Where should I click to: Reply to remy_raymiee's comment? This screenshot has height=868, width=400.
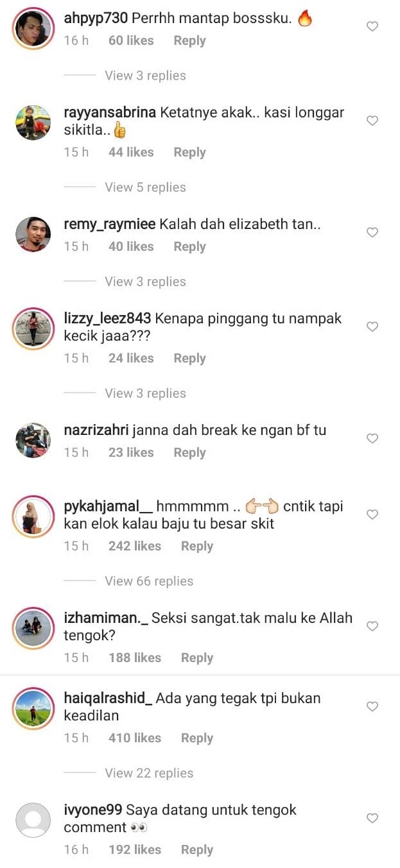coord(189,246)
